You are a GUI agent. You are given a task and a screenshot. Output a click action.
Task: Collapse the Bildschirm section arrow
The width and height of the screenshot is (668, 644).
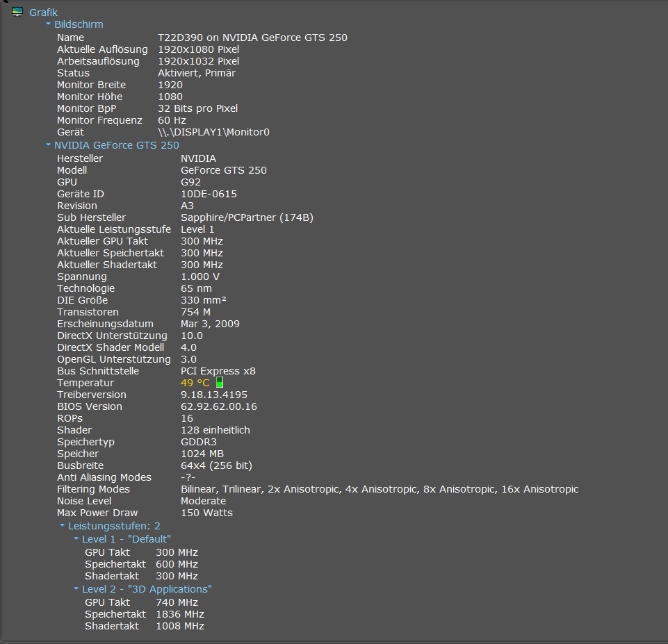click(x=48, y=24)
